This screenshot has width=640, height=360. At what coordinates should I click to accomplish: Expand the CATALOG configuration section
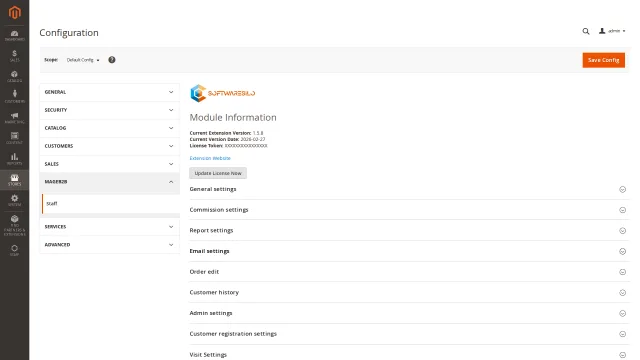coord(109,128)
